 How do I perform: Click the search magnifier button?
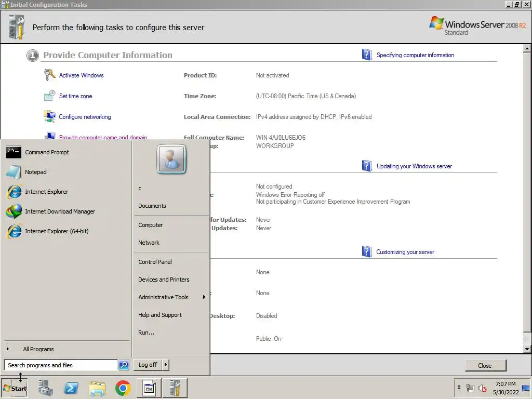124,365
